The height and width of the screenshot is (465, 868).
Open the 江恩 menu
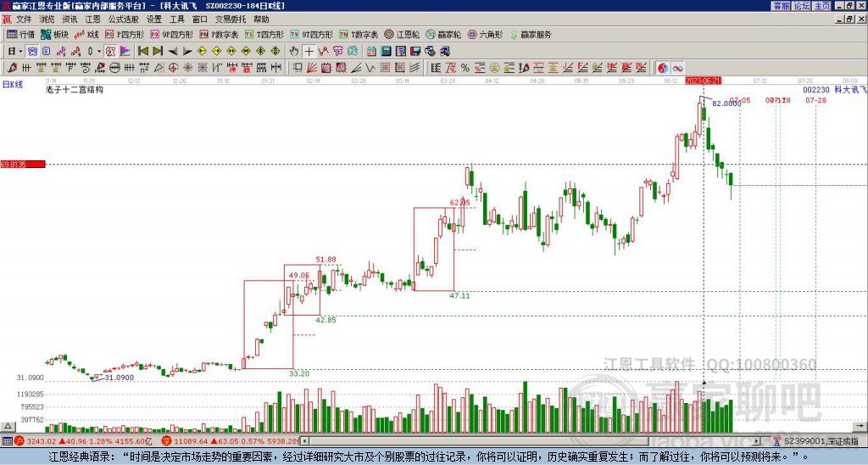[92, 20]
